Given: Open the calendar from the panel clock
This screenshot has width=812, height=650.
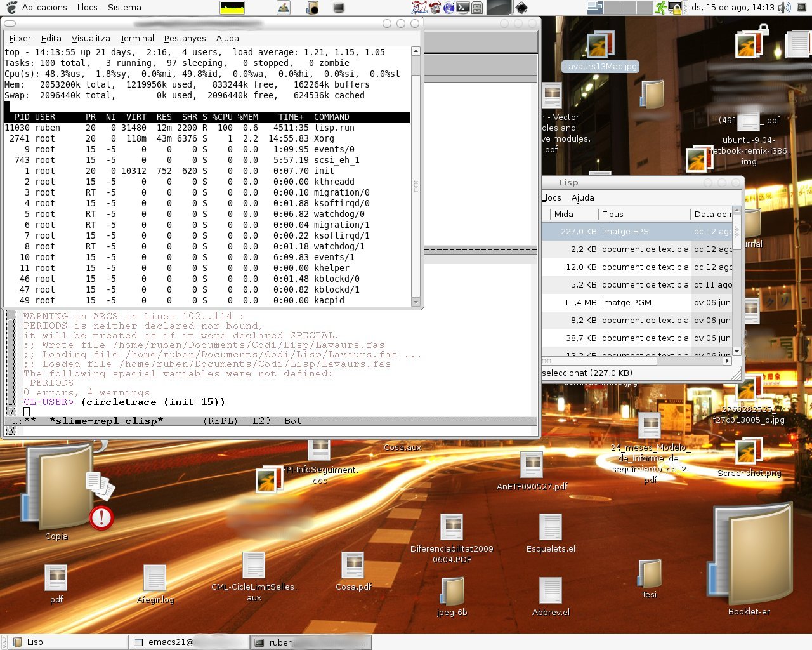Looking at the screenshot, I should (x=733, y=8).
